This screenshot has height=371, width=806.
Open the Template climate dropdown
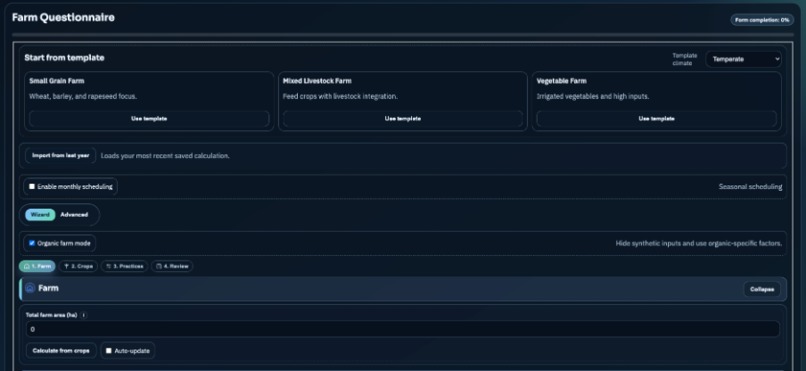click(x=743, y=59)
